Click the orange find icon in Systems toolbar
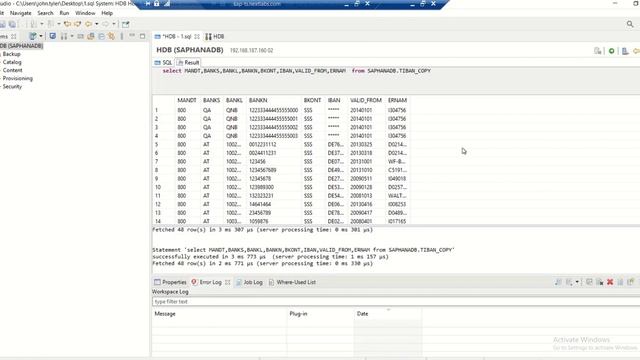 [x=111, y=36]
